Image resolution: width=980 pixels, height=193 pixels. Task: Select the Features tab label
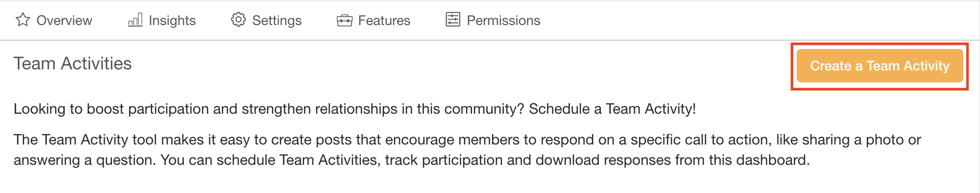(x=384, y=20)
